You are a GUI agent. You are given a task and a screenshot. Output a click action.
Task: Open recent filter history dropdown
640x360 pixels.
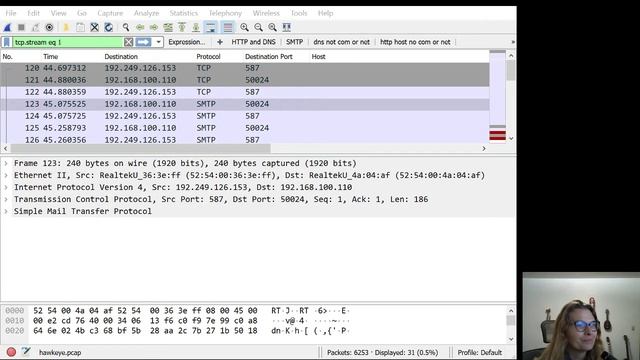(158, 42)
